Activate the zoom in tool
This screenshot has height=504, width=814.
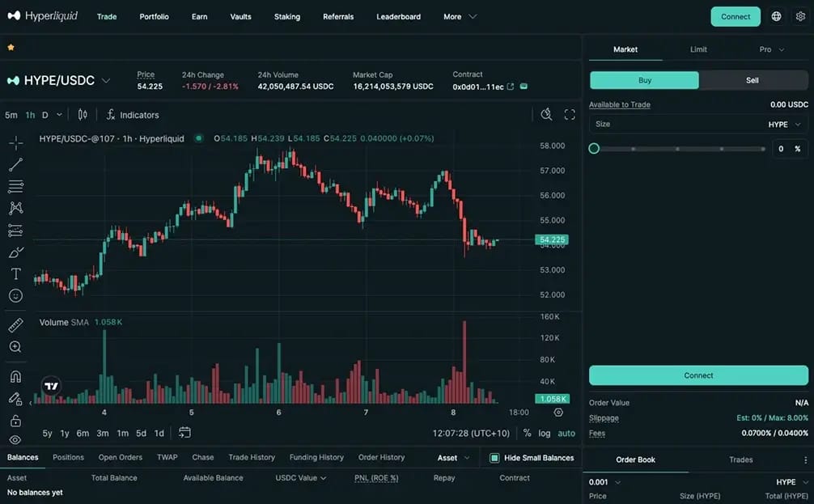point(15,347)
